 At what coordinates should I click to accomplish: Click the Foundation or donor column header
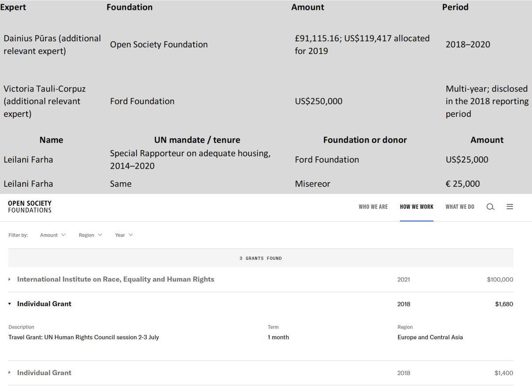point(365,140)
